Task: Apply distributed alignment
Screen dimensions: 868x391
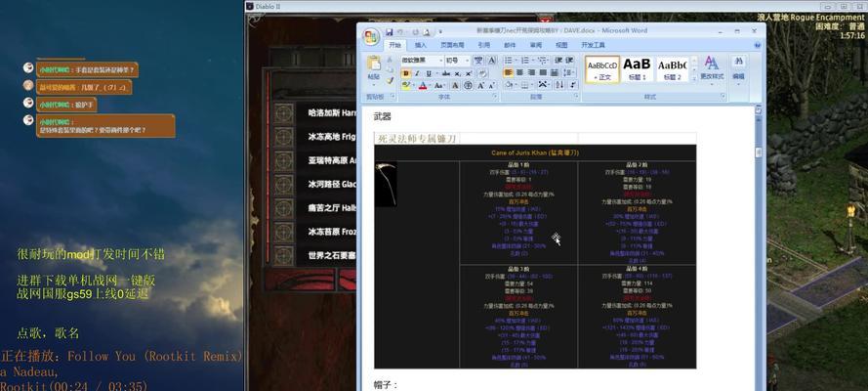Action: point(555,72)
